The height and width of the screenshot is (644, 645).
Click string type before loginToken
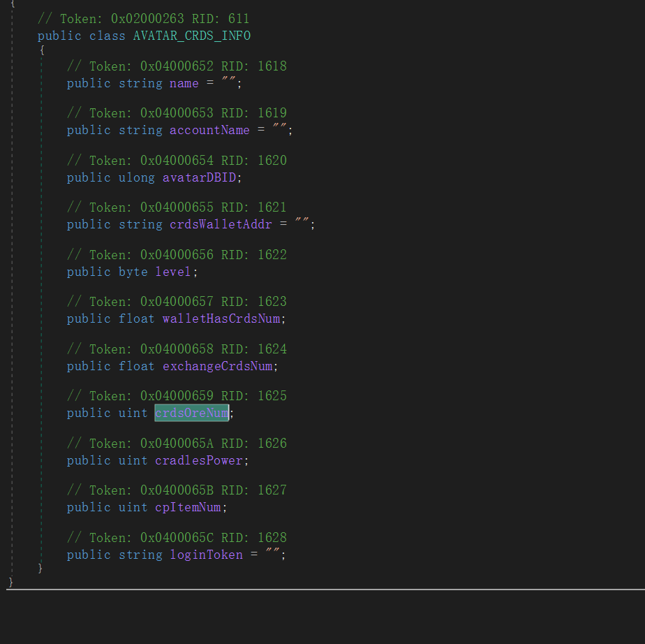(x=140, y=555)
